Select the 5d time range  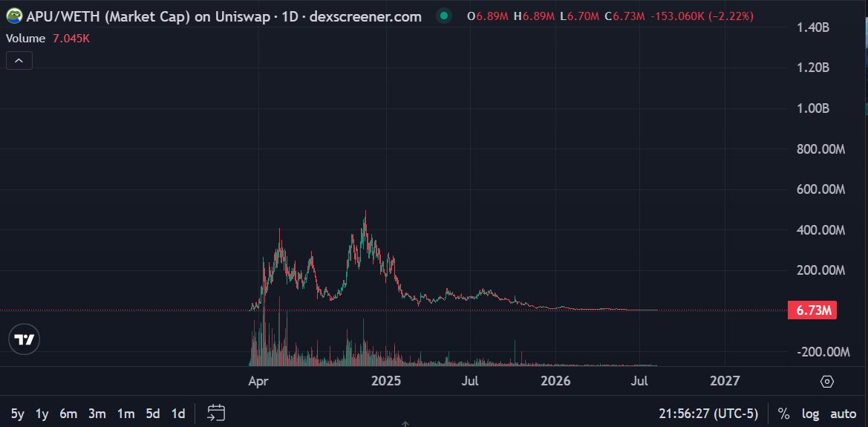(153, 413)
